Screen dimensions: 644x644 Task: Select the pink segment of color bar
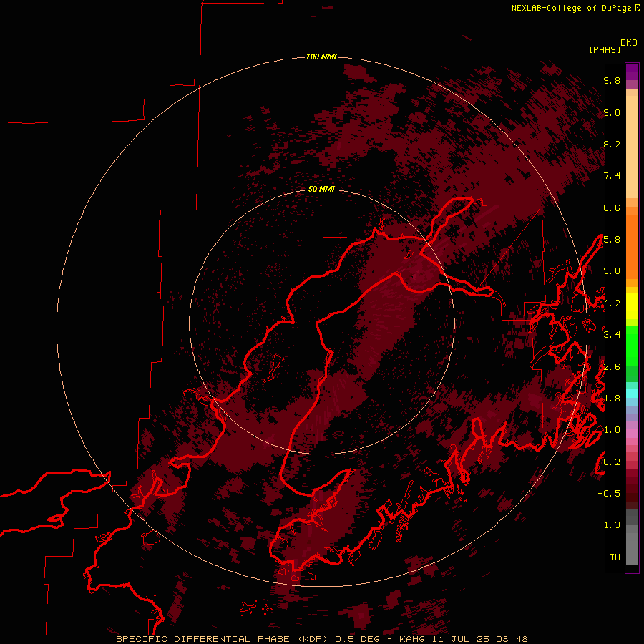pyautogui.click(x=632, y=434)
